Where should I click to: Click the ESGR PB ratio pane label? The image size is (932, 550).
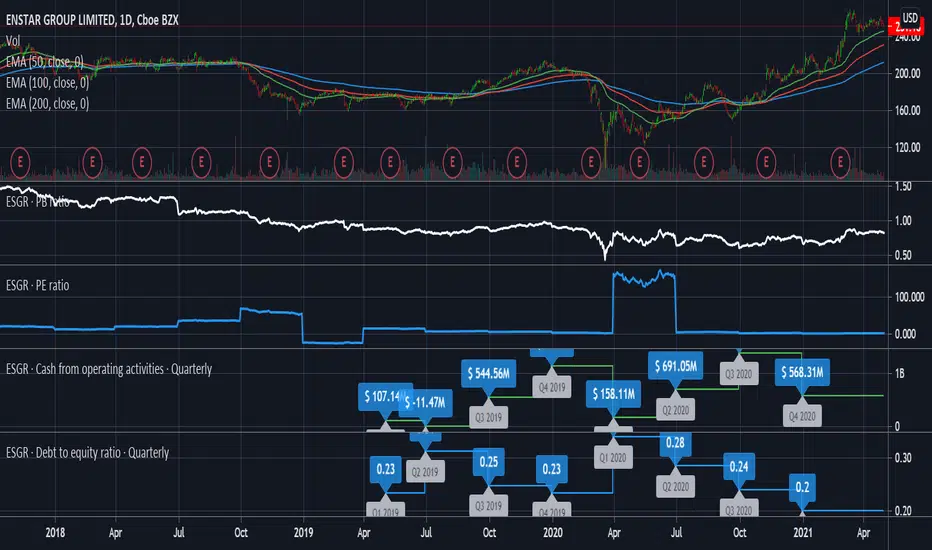click(37, 202)
